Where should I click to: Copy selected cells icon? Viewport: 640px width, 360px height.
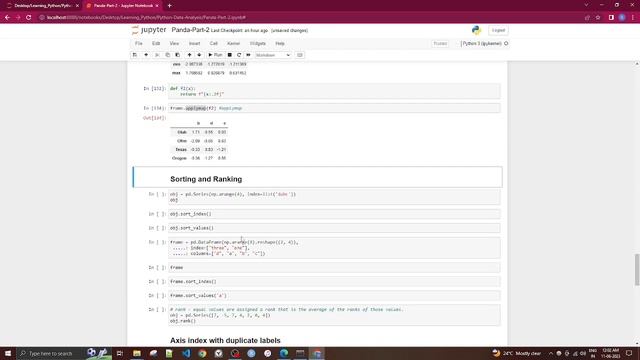(x=167, y=55)
